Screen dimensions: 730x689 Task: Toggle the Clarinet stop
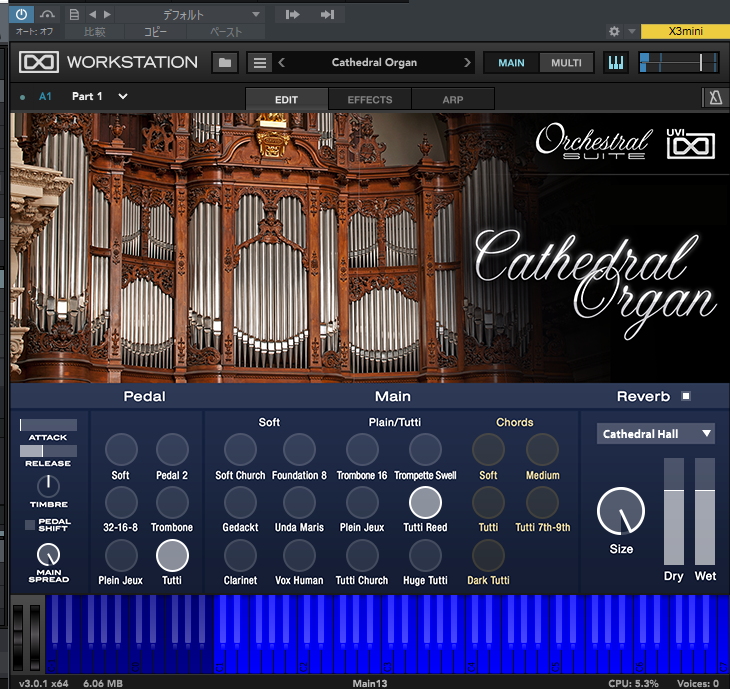pos(240,555)
